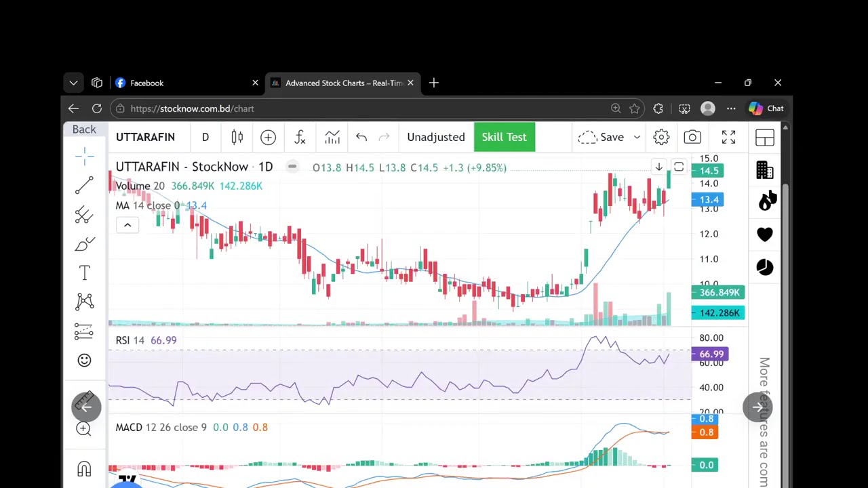This screenshot has height=488, width=868.
Task: Close the Advanced Stock Charts tab
Action: click(410, 83)
